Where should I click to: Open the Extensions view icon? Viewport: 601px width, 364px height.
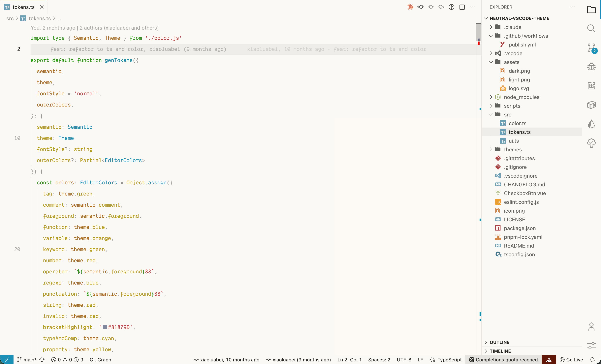click(591, 86)
